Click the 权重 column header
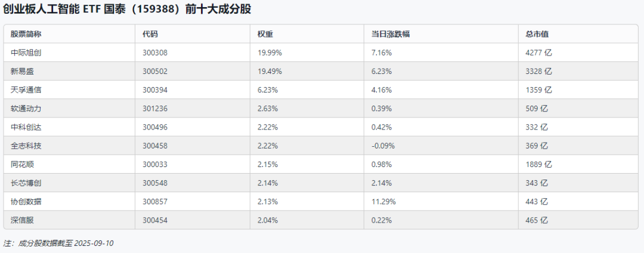This screenshot has height=253, width=644. pos(265,34)
